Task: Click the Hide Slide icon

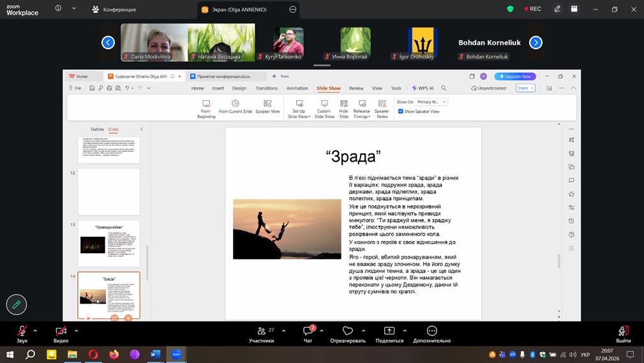Action: pos(343,104)
